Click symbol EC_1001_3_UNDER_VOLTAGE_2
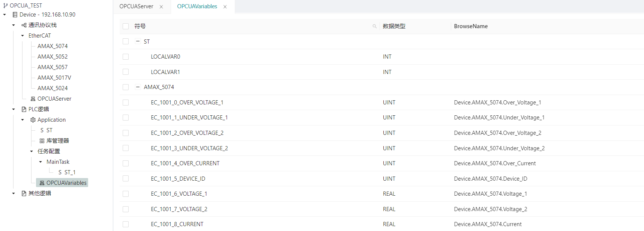This screenshot has height=231, width=644. point(189,148)
